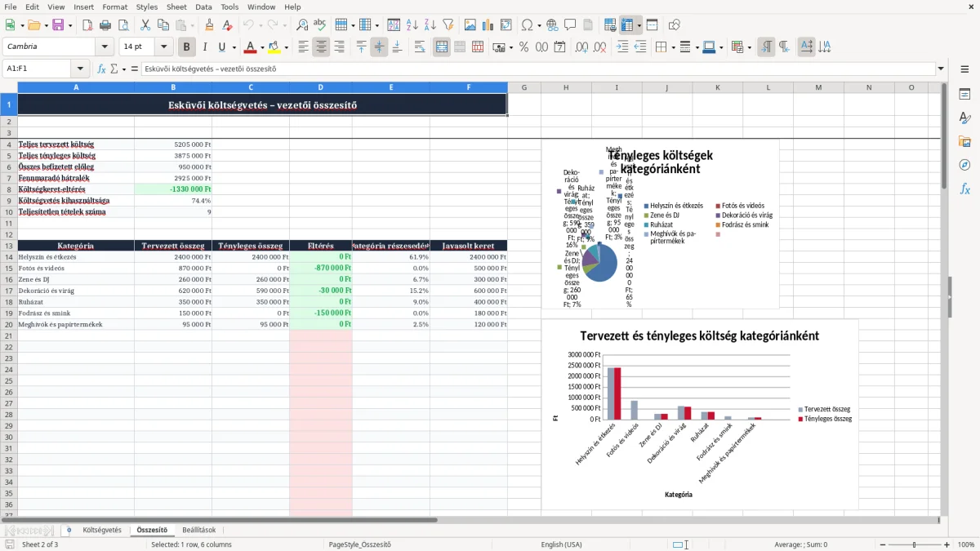Viewport: 980px width, 551px height.
Task: Run spelling check
Action: coord(320,25)
